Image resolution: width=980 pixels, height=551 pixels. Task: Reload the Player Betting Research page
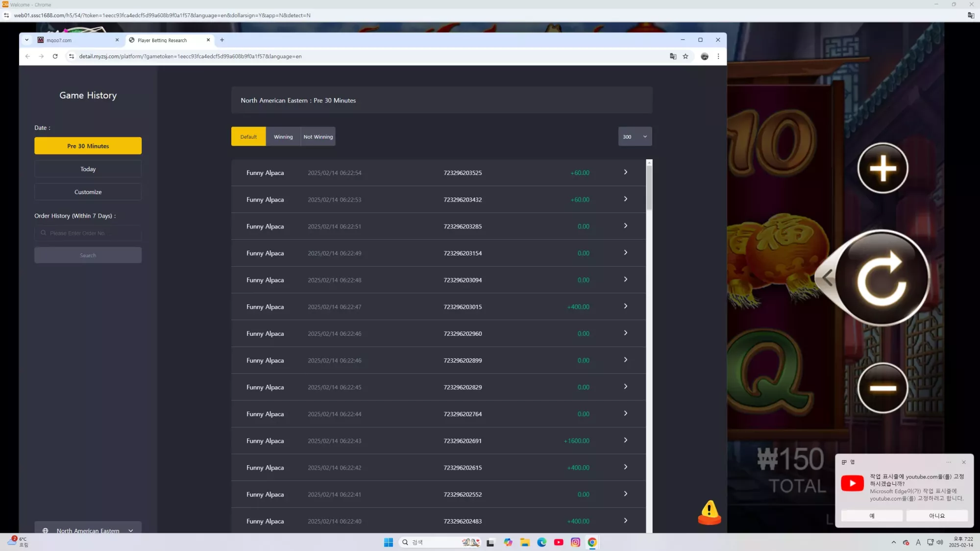point(55,56)
